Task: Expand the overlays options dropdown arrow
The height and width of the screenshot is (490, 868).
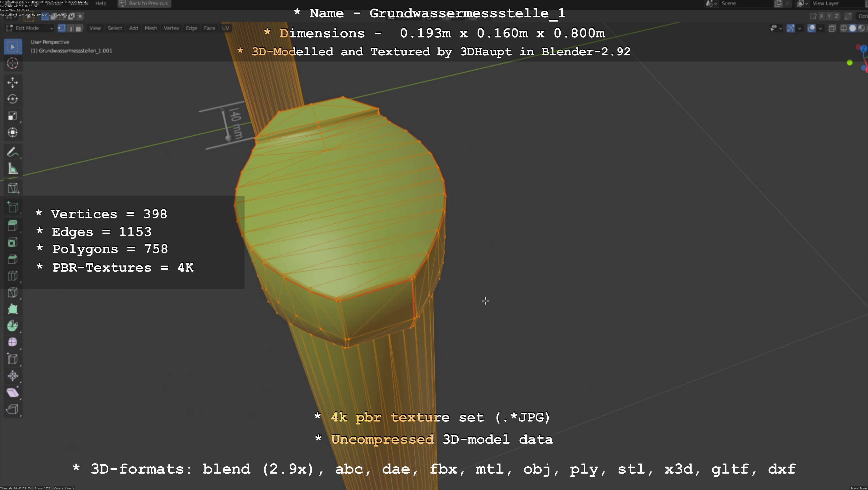Action: [820, 28]
